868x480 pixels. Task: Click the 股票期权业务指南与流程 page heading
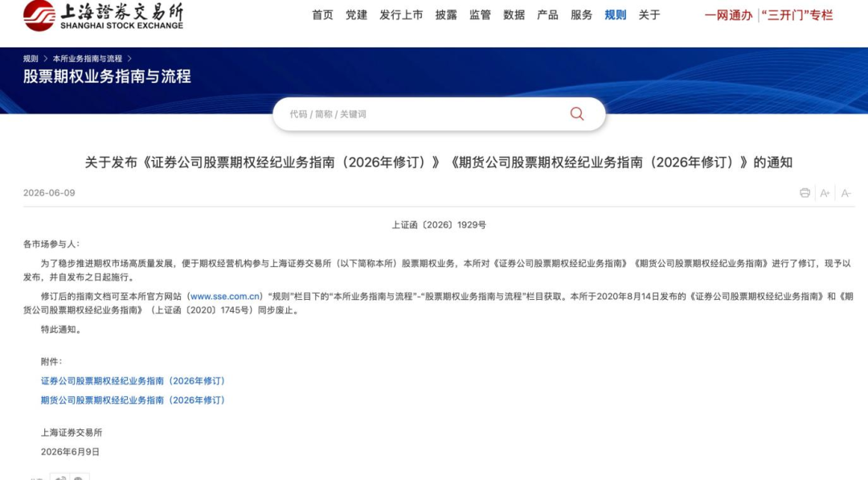click(107, 76)
